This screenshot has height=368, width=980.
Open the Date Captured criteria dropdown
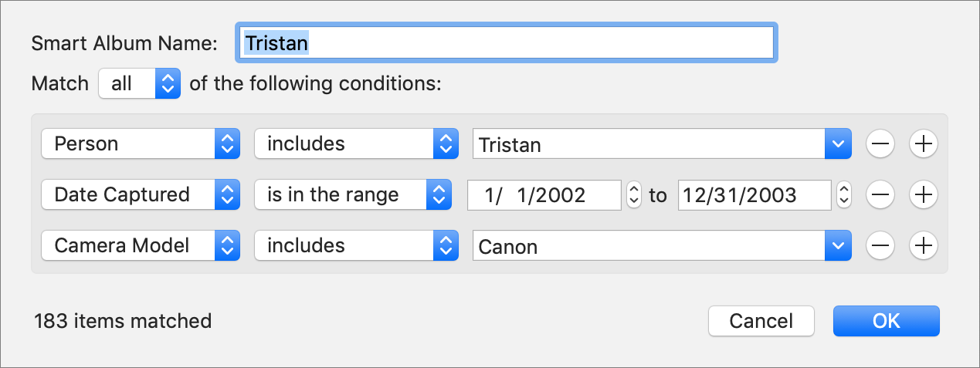(140, 195)
